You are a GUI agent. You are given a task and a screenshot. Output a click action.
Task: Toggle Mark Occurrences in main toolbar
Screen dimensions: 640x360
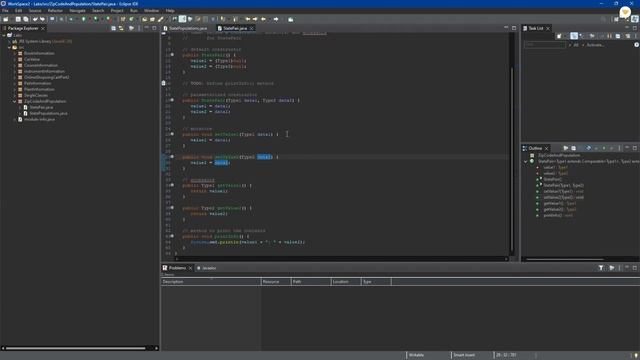click(182, 19)
